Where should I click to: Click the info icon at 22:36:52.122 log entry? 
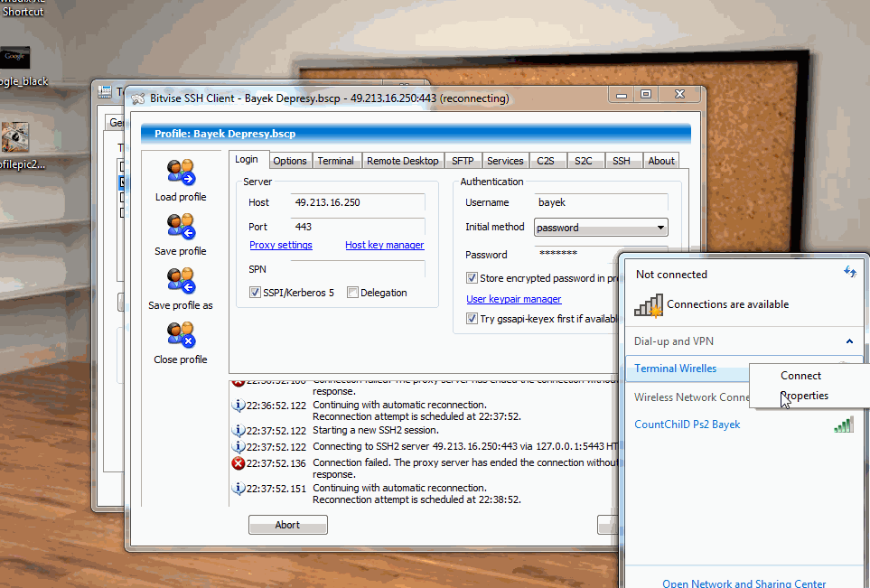238,406
